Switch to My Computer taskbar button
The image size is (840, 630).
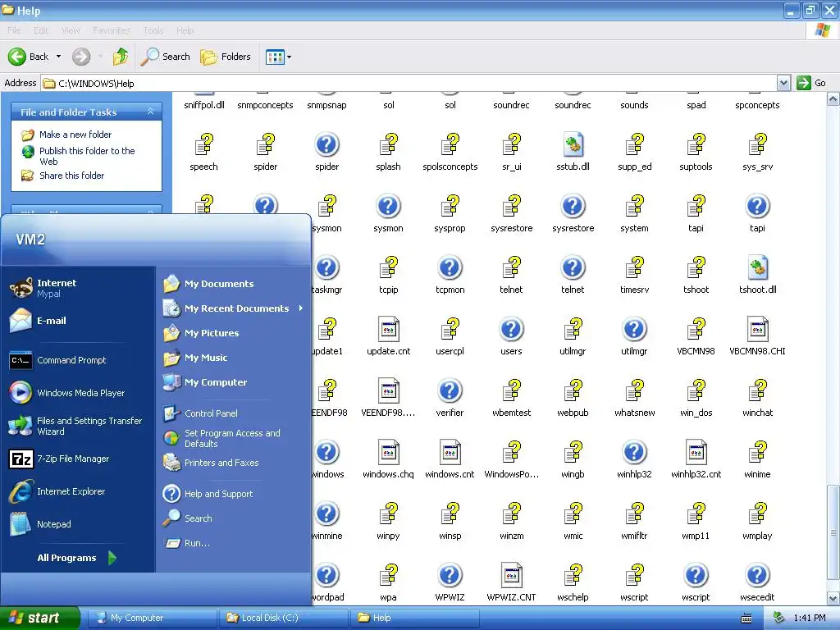152,618
